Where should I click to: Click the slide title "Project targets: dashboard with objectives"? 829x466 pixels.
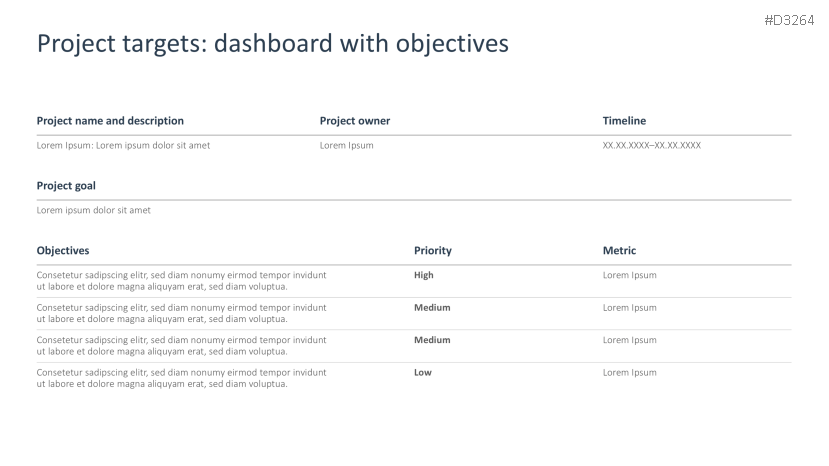click(x=272, y=44)
